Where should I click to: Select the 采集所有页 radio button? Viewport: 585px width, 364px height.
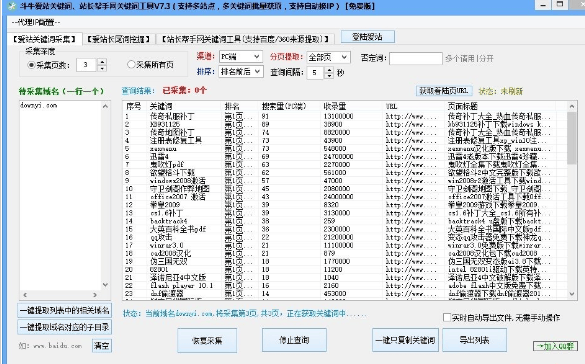click(x=131, y=64)
